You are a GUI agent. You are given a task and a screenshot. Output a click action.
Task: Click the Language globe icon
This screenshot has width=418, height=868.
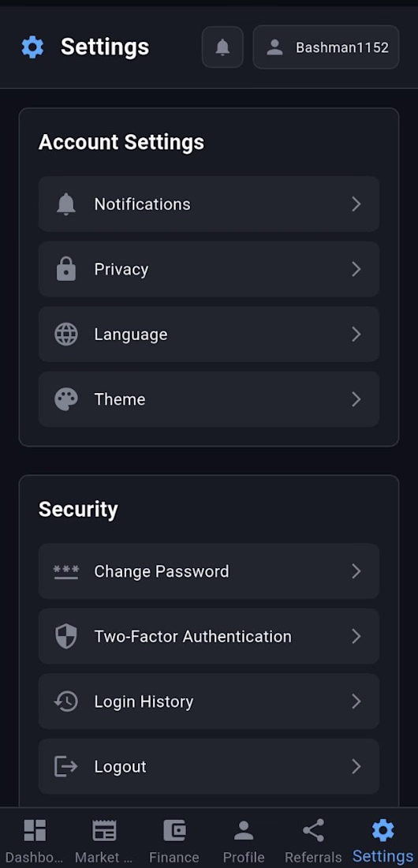click(x=66, y=335)
